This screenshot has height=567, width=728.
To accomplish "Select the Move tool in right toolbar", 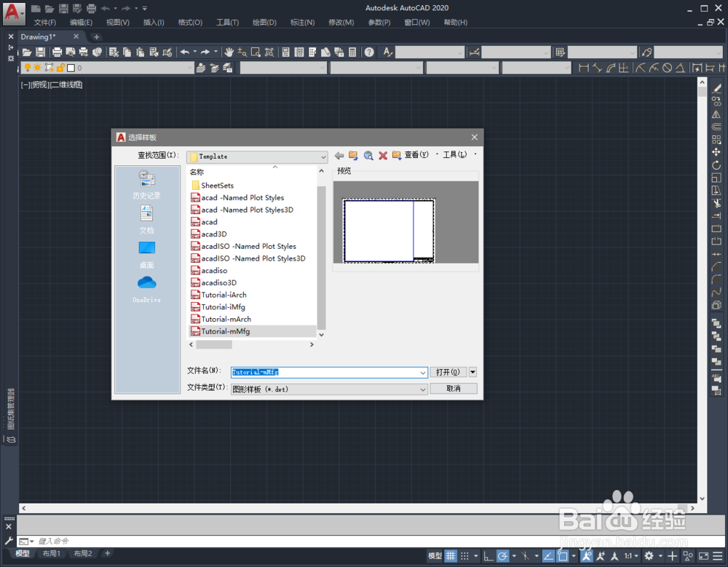I will 716,152.
